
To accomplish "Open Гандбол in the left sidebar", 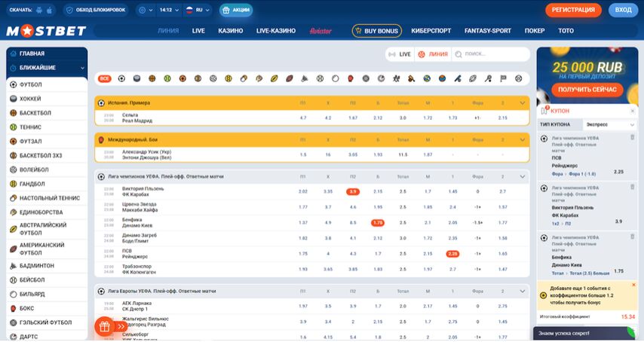I will click(47, 184).
